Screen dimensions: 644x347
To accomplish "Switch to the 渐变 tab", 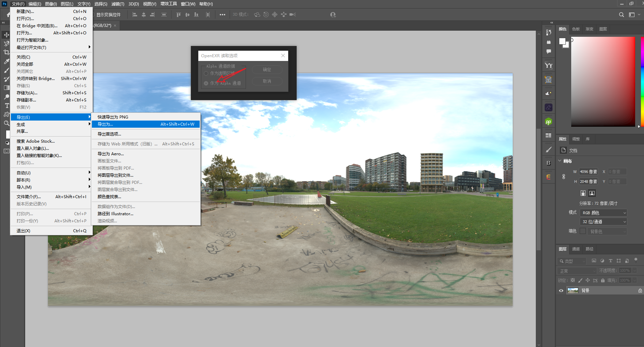I will click(x=589, y=29).
